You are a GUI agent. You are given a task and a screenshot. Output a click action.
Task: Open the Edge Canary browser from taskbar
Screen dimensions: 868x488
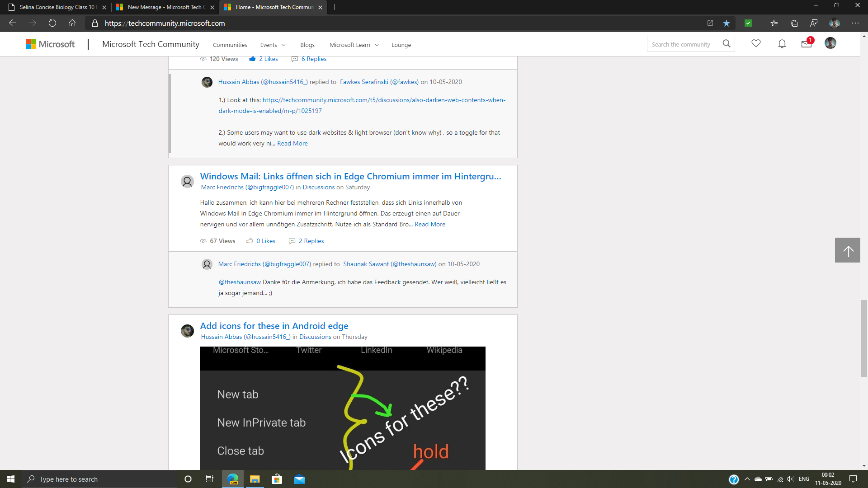[x=232, y=479]
